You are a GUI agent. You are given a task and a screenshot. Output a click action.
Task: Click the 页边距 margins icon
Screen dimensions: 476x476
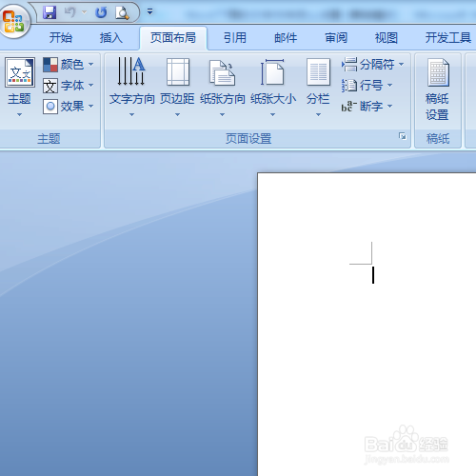pyautogui.click(x=178, y=71)
